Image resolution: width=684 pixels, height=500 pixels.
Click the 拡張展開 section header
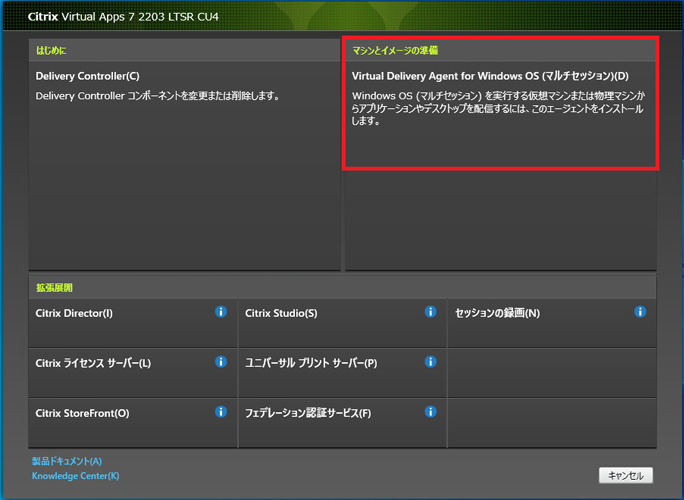click(x=54, y=288)
